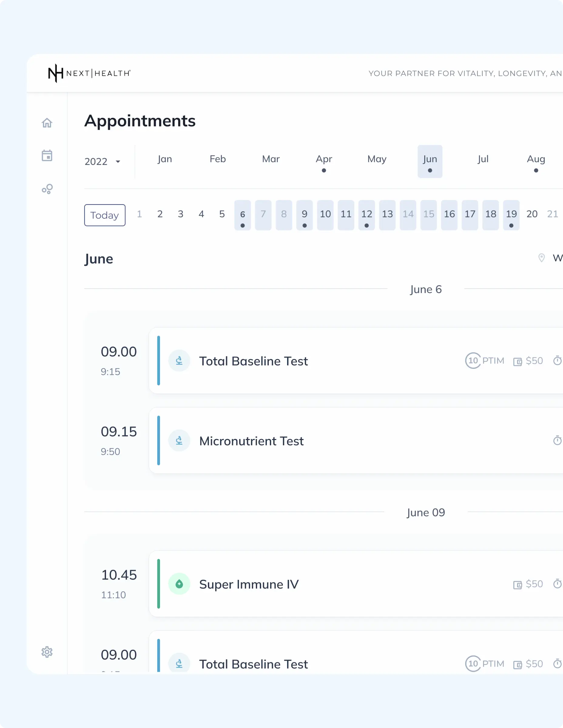The image size is (563, 728).
Task: Select day 14 in date strip
Action: pyautogui.click(x=408, y=215)
